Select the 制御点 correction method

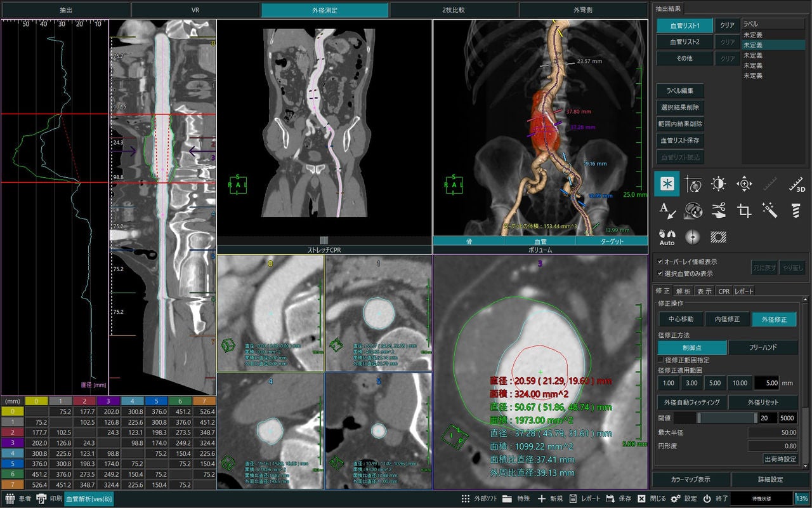(692, 347)
